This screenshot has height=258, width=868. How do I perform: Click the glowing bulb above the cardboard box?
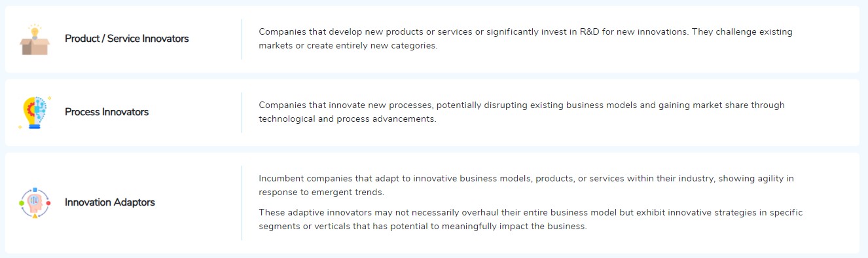coord(35,29)
